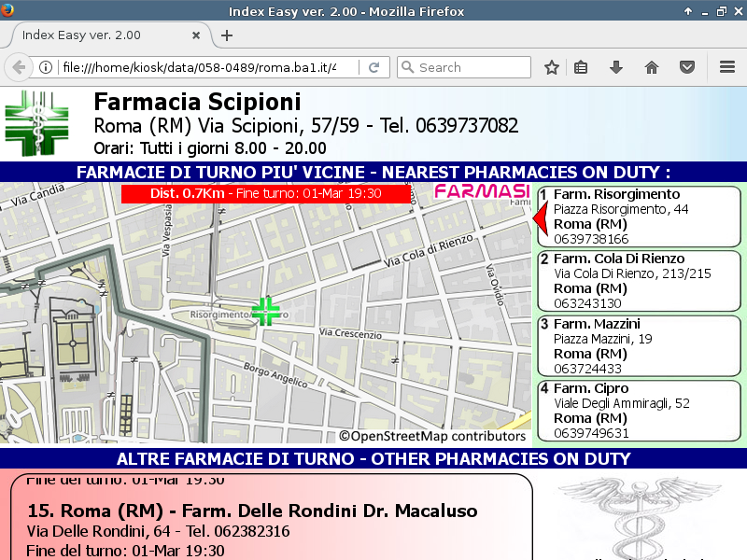Image resolution: width=747 pixels, height=560 pixels.
Task: Click the Farmasi logo on map
Action: 481,191
